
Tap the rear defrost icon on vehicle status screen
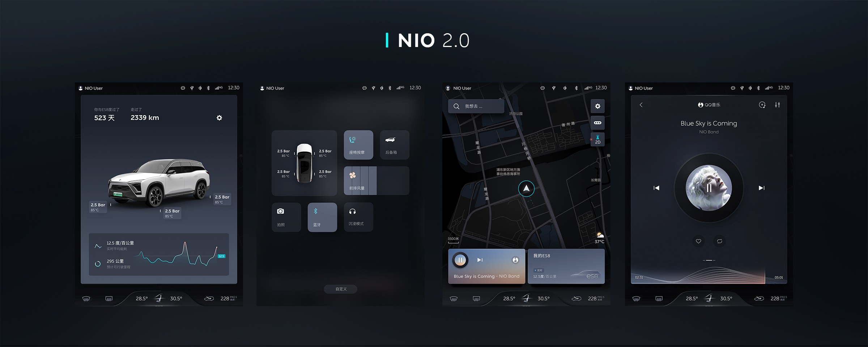(109, 299)
